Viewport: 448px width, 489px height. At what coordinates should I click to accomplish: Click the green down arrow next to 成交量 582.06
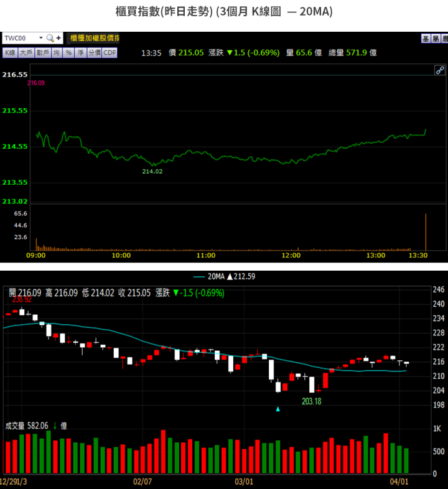pyautogui.click(x=55, y=426)
